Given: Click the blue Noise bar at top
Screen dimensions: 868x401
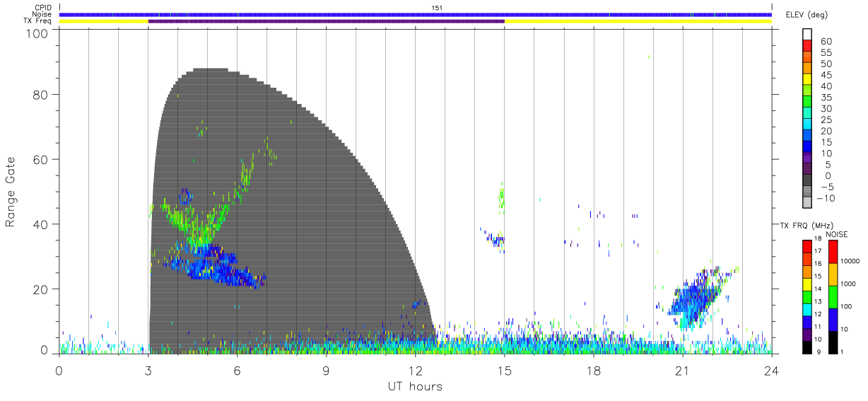Looking at the screenshot, I should point(416,14).
